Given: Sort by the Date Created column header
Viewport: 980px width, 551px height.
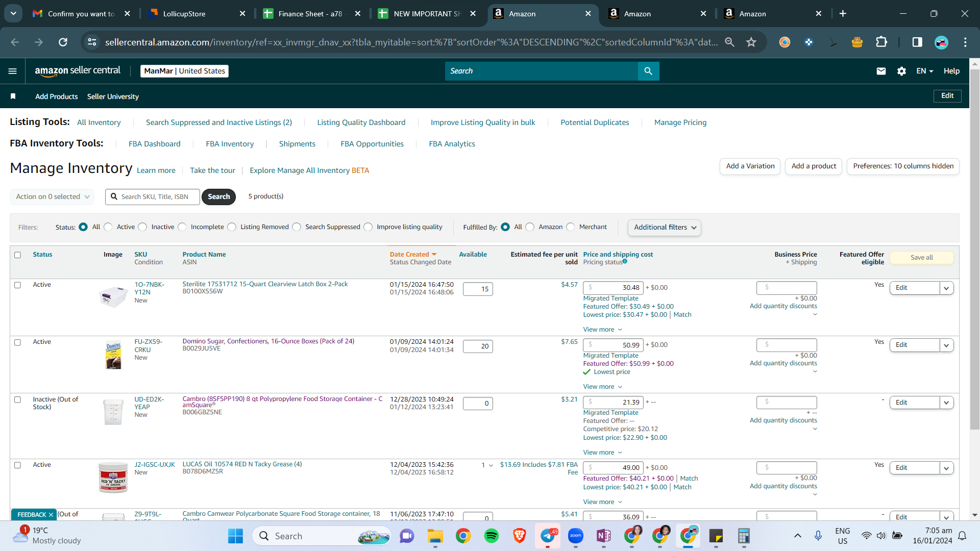Looking at the screenshot, I should (413, 255).
